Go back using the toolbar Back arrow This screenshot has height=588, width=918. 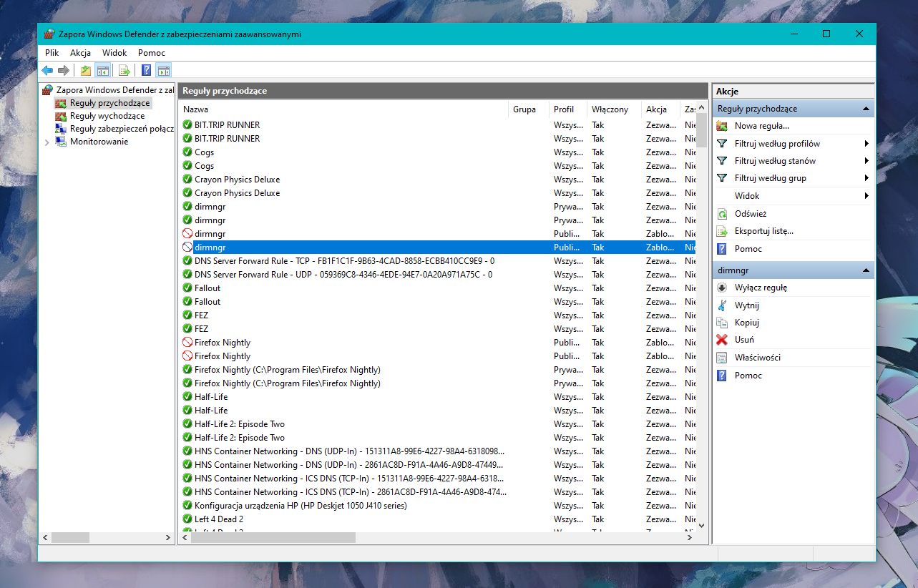coord(47,70)
